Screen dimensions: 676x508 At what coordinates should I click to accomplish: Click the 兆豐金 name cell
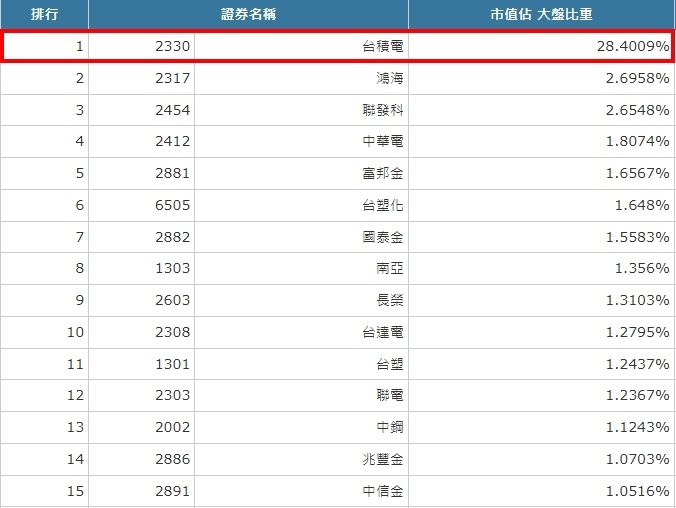tap(383, 458)
